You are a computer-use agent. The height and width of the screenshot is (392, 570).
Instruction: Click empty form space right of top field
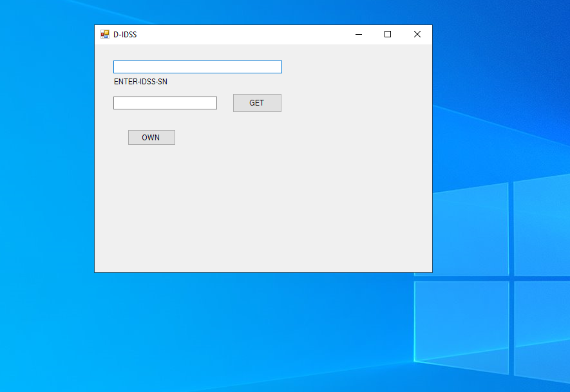(x=354, y=67)
